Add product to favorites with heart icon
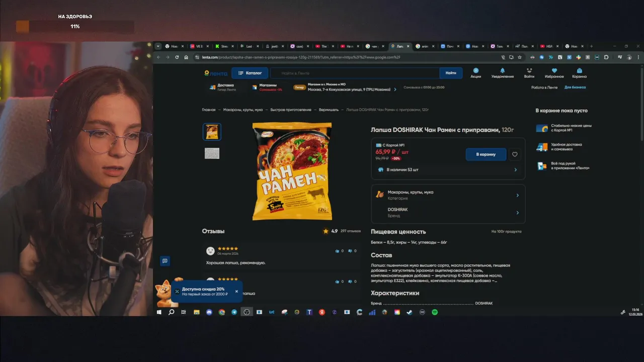This screenshot has width=644, height=362. (x=514, y=154)
